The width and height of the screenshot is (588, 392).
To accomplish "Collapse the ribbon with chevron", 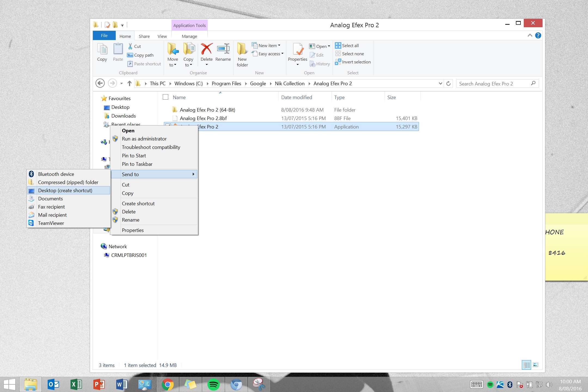I will [530, 35].
